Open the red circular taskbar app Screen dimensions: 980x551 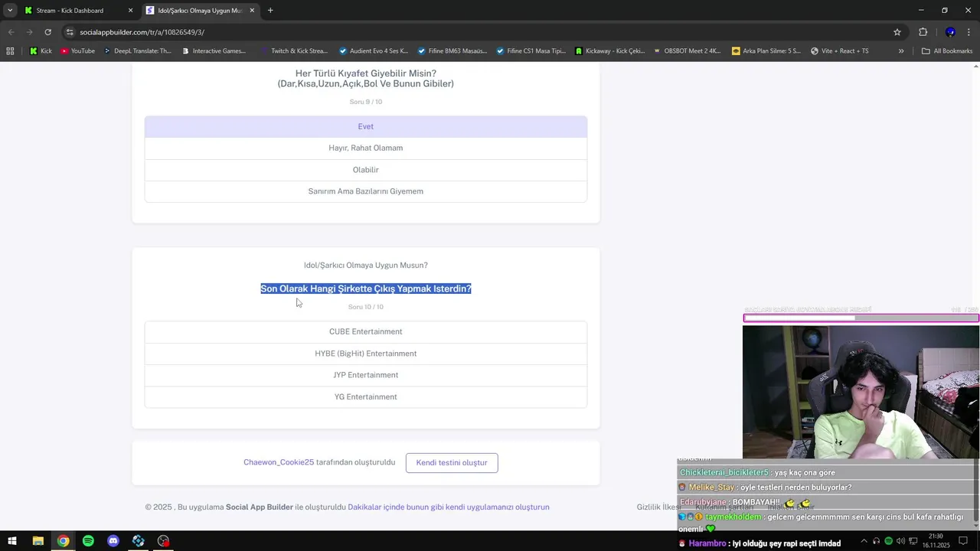163,541
